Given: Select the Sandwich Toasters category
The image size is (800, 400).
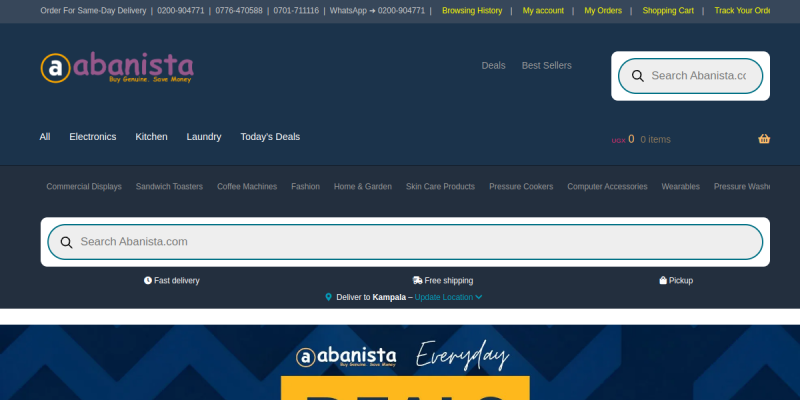Looking at the screenshot, I should (169, 187).
